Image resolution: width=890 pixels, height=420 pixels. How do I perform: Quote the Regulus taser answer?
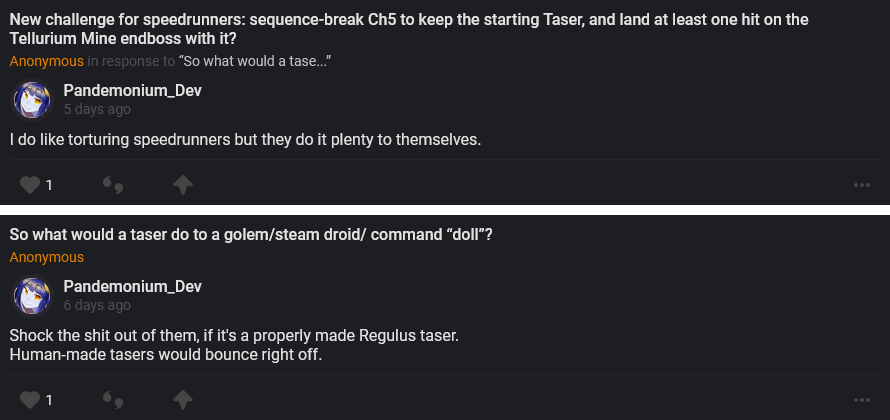click(114, 400)
